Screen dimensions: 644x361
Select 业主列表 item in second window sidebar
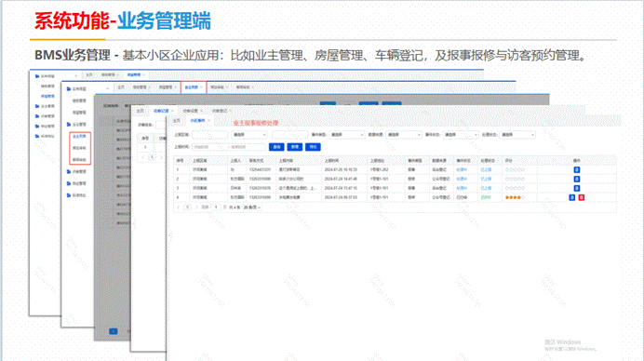coord(79,137)
